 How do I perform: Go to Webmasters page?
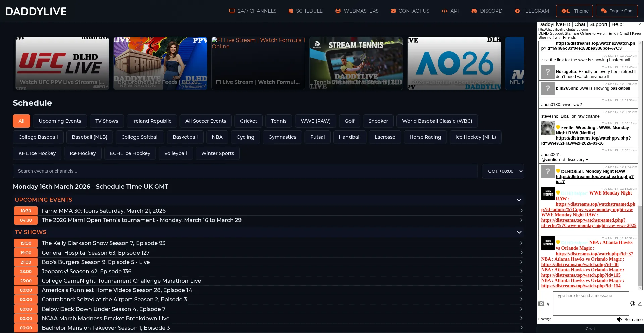click(357, 11)
